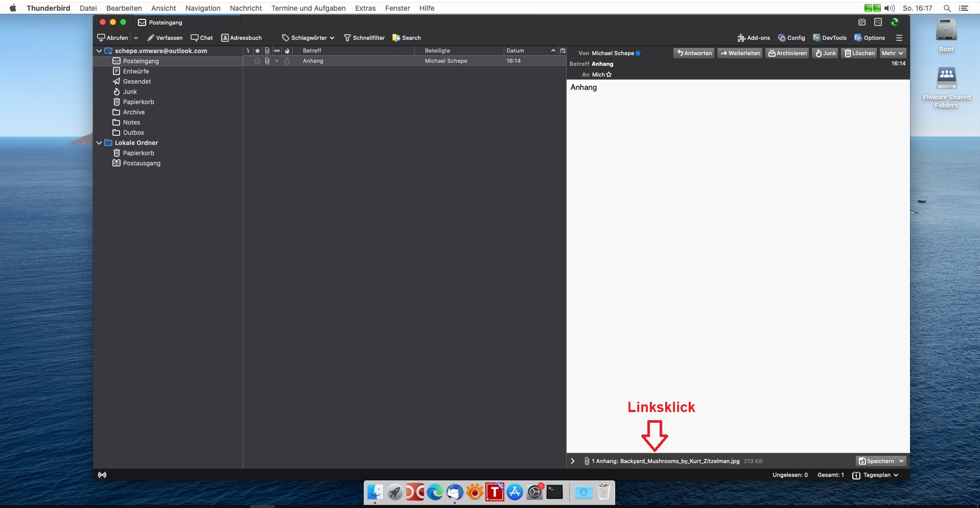Viewport: 980px width, 508px height.
Task: Click the blue star beside Michael Schepe
Action: coord(638,53)
